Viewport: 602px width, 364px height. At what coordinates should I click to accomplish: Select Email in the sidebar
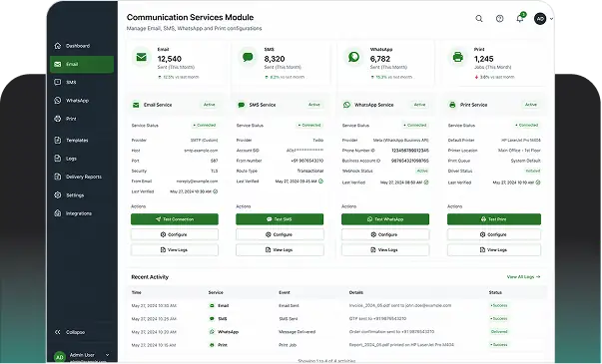[x=82, y=64]
